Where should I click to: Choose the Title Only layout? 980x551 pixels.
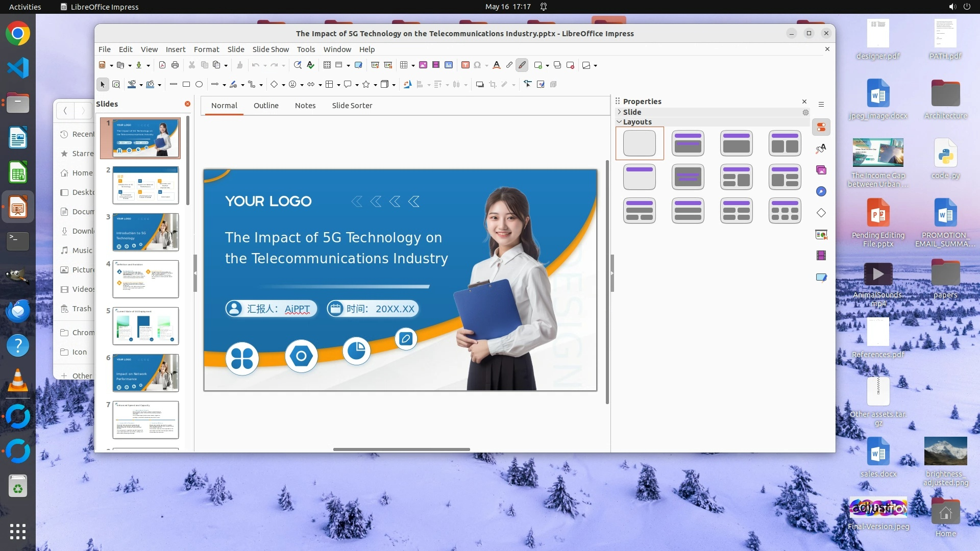tap(639, 177)
